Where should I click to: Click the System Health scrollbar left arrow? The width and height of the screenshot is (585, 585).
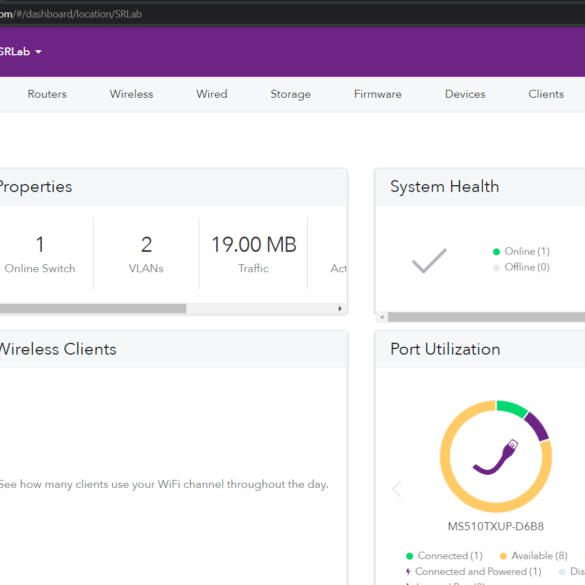coord(382,317)
